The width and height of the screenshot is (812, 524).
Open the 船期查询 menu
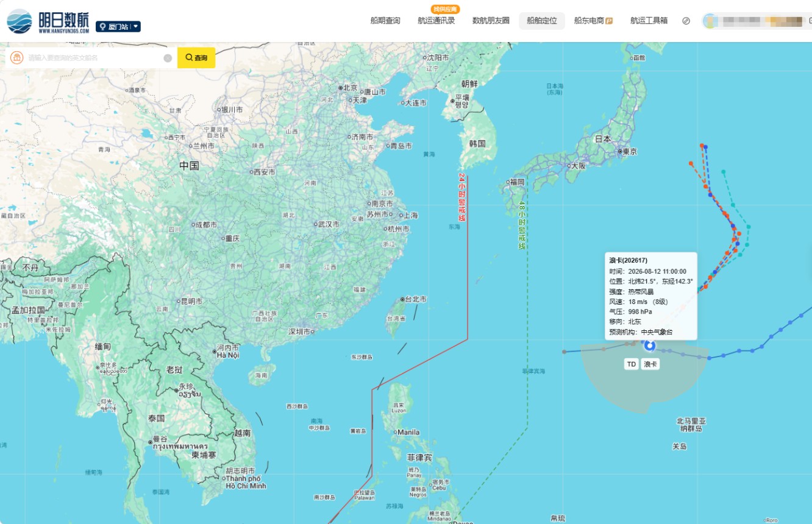(385, 21)
